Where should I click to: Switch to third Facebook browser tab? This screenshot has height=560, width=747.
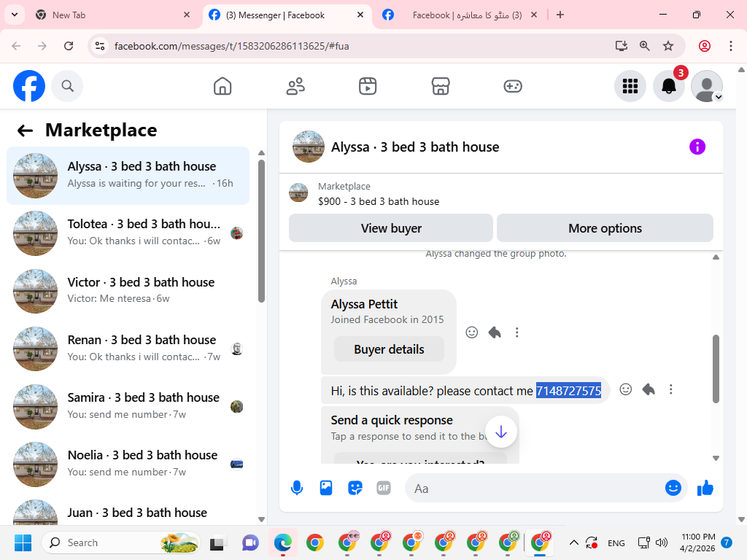point(460,15)
